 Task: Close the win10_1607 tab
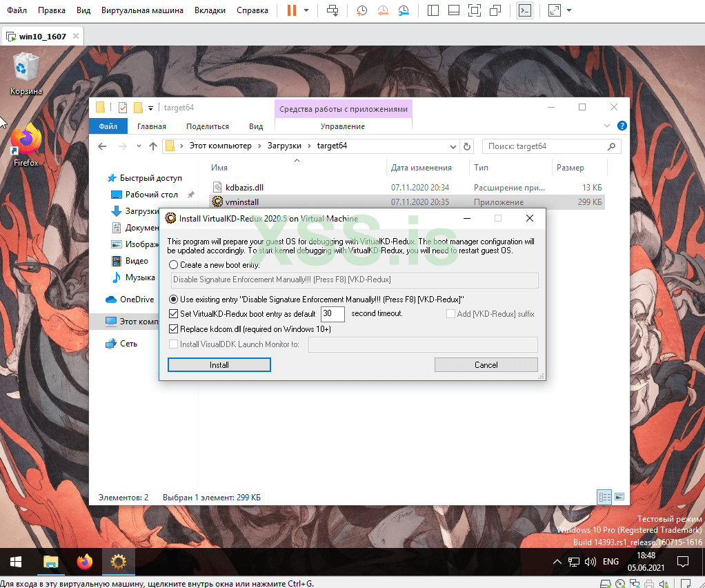(x=76, y=36)
